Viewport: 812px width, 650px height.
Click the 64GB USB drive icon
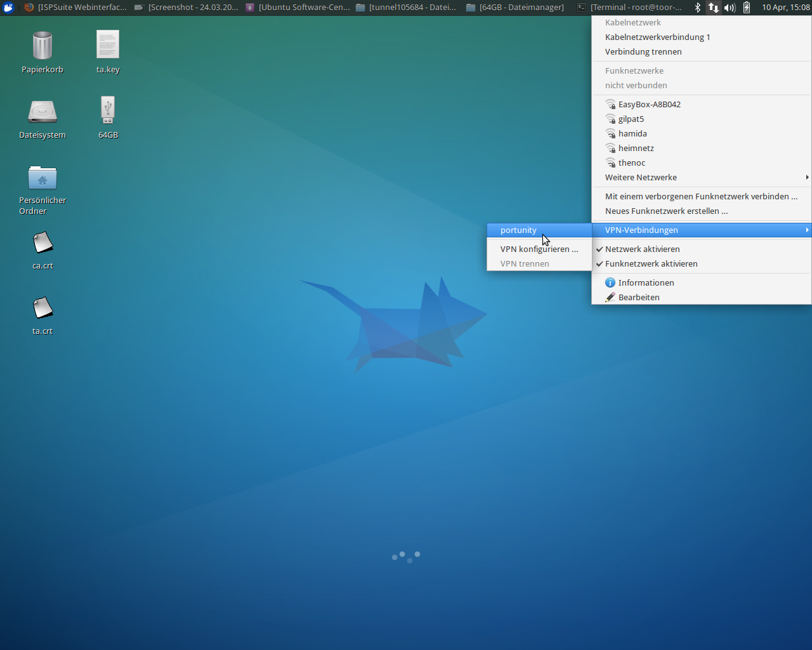pos(108,111)
